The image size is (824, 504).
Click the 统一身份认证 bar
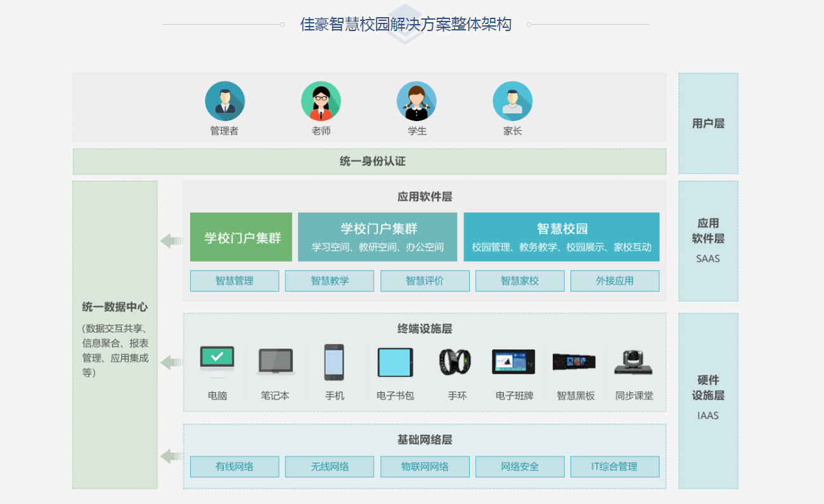tap(370, 162)
